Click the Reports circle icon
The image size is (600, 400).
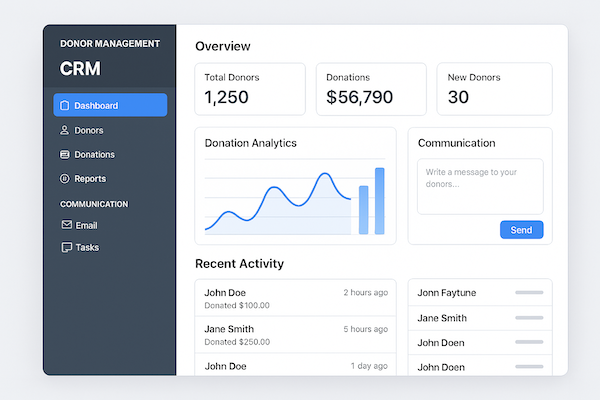65,178
